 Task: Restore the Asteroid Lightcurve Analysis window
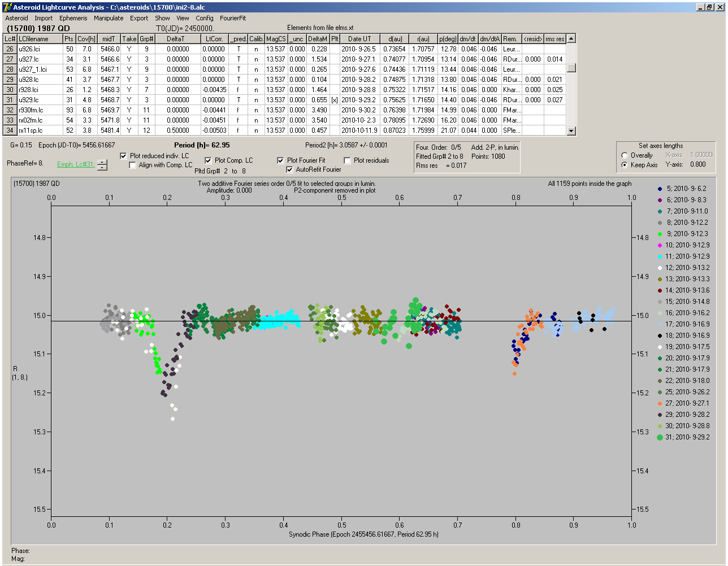coord(709,7)
